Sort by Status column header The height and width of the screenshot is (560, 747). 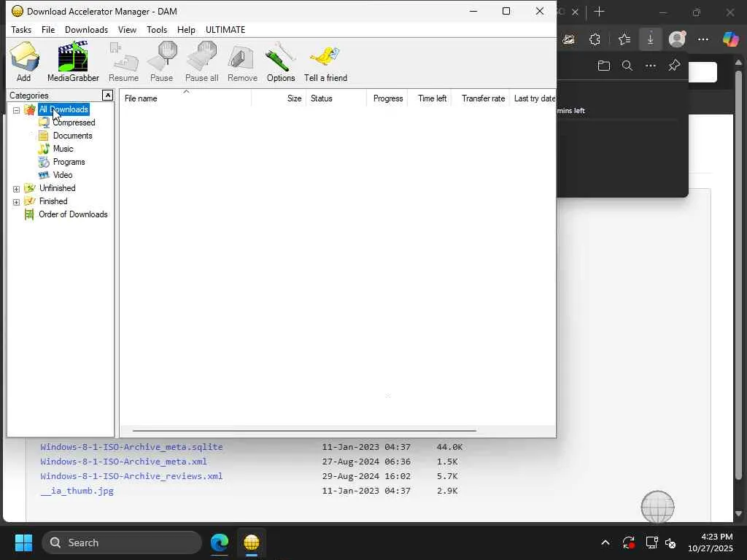pos(336,98)
